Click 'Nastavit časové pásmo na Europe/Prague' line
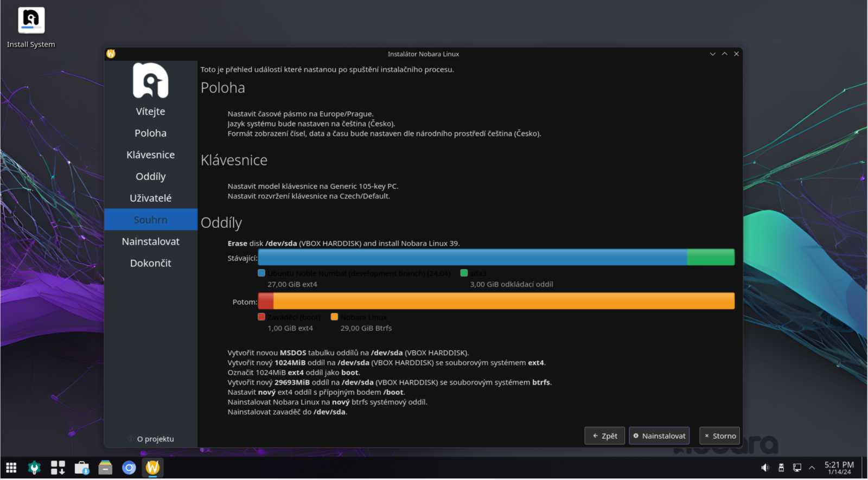The image size is (868, 480). (x=301, y=114)
